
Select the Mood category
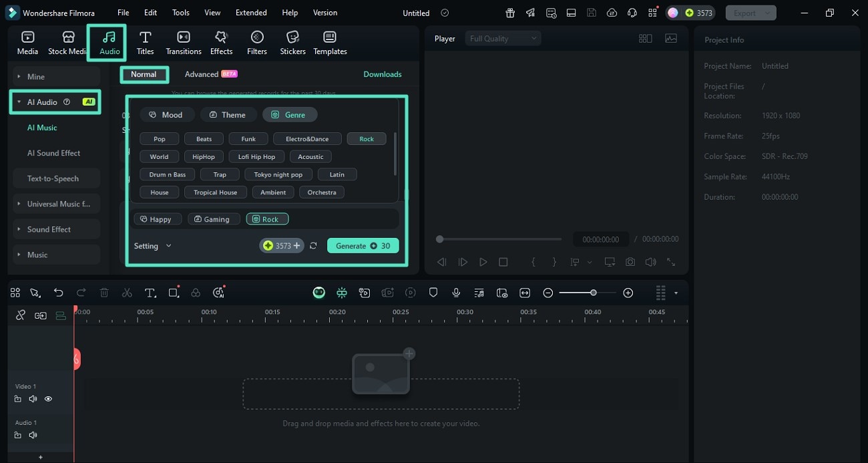pyautogui.click(x=166, y=115)
